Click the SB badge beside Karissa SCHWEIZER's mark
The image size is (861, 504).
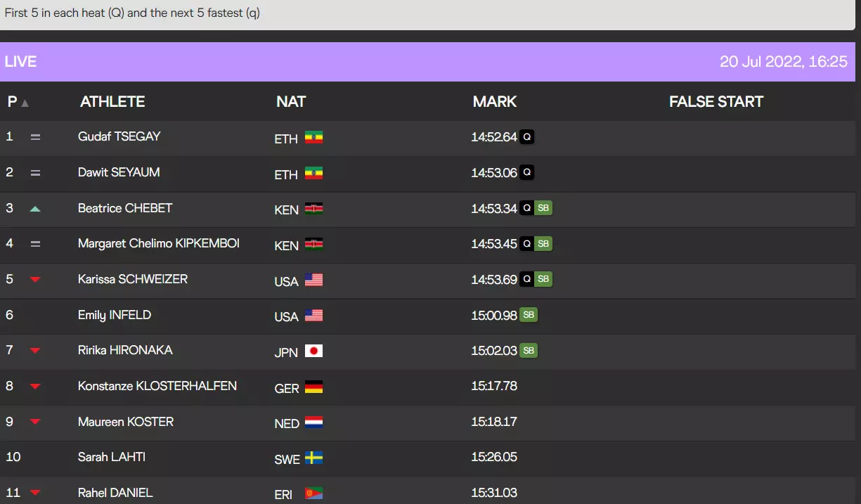pos(543,279)
